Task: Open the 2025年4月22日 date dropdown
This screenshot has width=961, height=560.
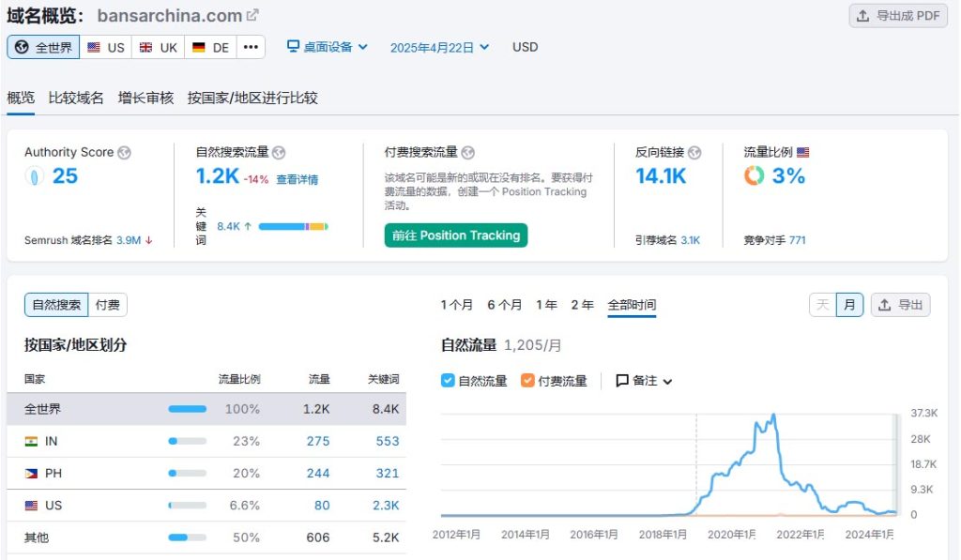Action: click(x=439, y=47)
